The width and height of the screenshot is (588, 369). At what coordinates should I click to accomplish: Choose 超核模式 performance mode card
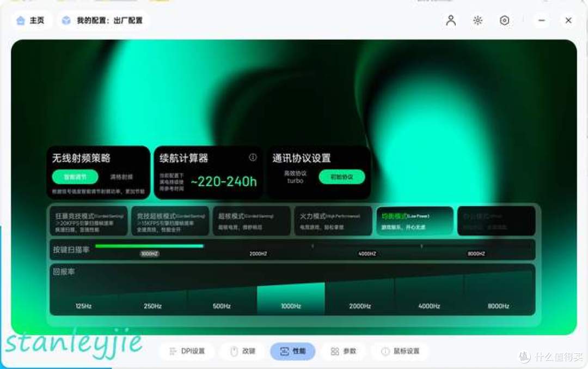(252, 221)
